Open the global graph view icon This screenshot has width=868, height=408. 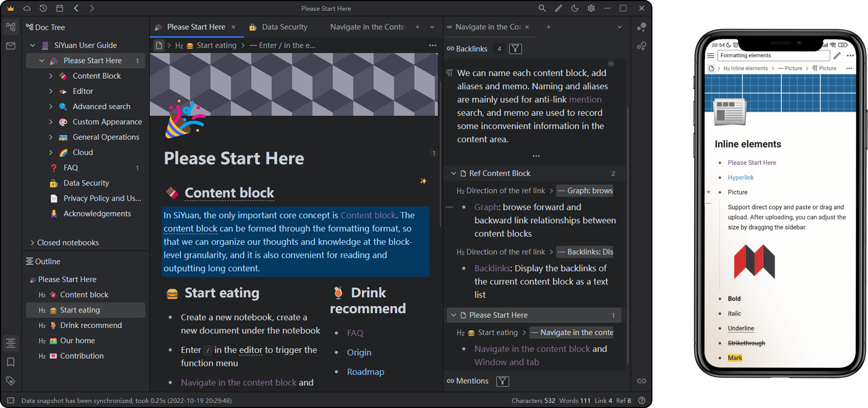coord(642,46)
